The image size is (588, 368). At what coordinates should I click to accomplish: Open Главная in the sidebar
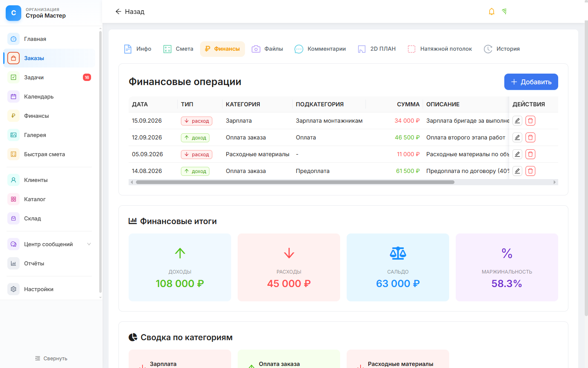pos(49,39)
